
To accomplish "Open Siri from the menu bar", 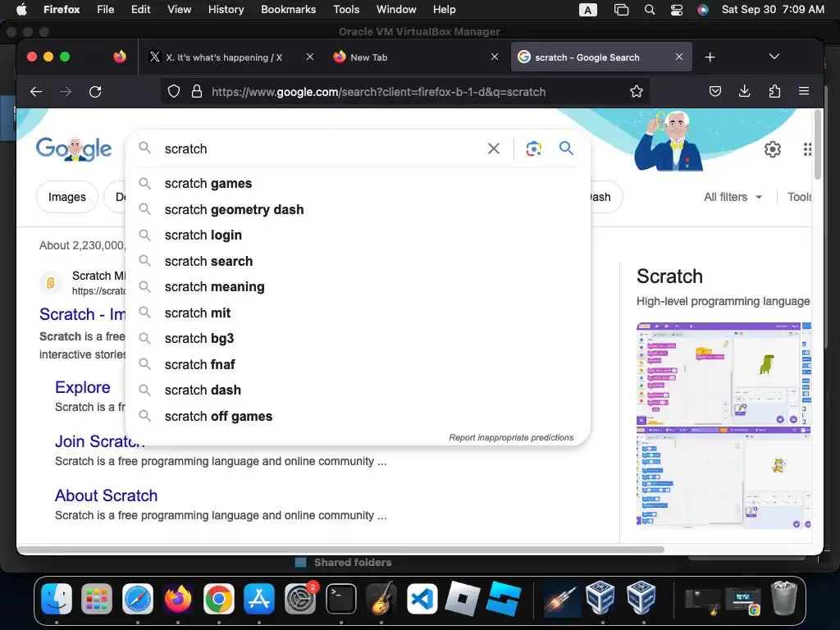I will pos(703,10).
